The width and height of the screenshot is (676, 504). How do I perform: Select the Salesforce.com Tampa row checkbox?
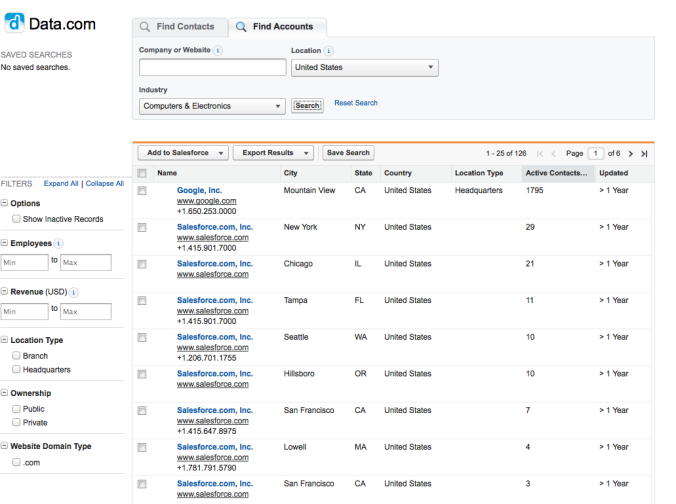coord(142,301)
